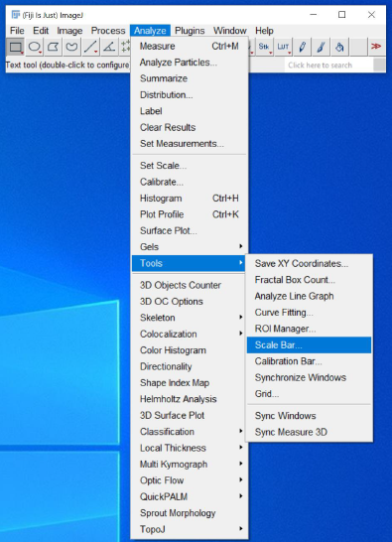Open the Stk stacks menu tool
Image resolution: width=392 pixels, height=542 pixels.
coord(264,47)
